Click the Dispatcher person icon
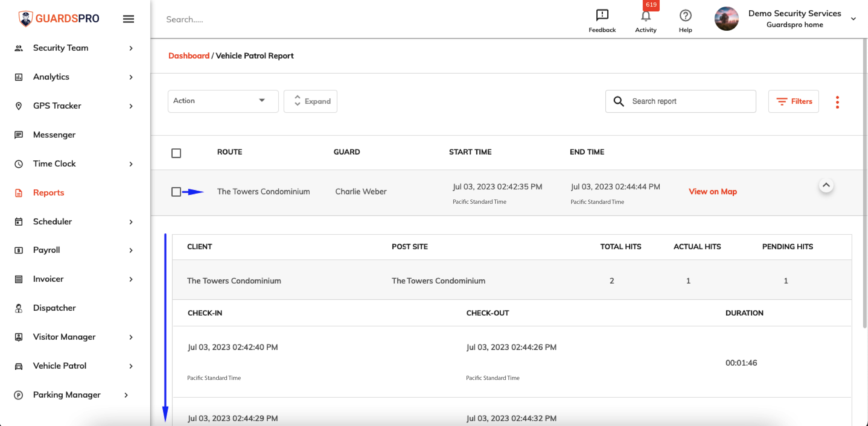This screenshot has width=868, height=426. click(19, 308)
